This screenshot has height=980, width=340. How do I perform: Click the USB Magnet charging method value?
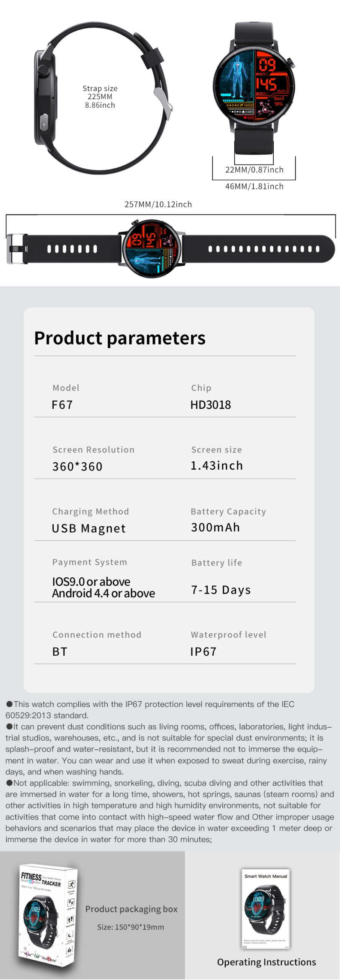click(x=89, y=529)
